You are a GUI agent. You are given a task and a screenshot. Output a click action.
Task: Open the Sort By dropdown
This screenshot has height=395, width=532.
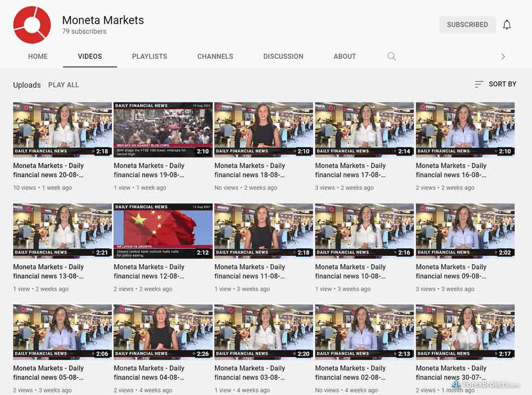[495, 84]
